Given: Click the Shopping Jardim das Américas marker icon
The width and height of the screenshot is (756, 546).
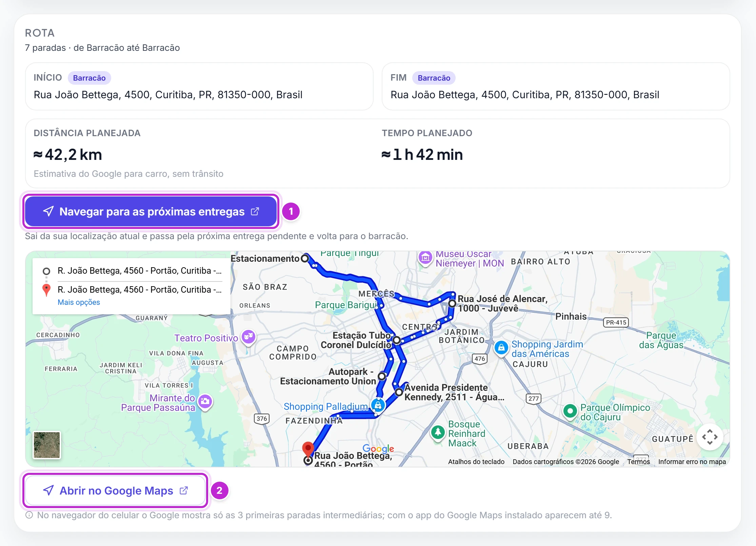Looking at the screenshot, I should click(x=501, y=348).
